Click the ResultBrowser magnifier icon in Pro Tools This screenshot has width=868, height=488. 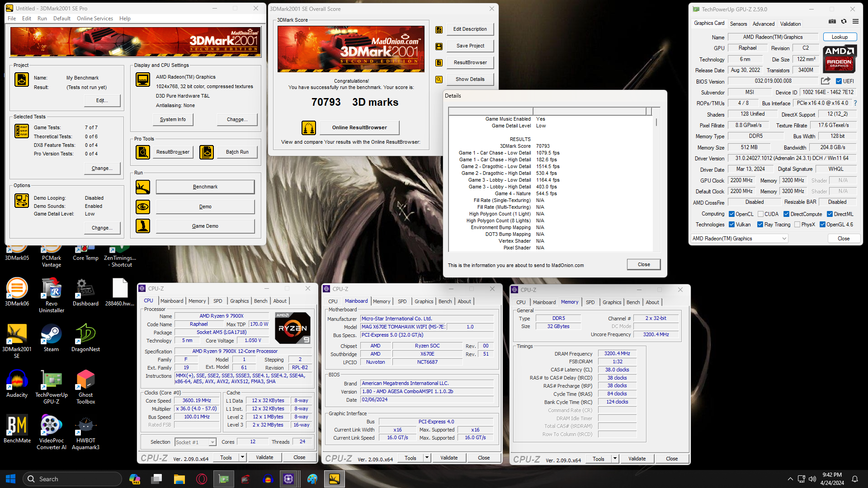point(143,152)
